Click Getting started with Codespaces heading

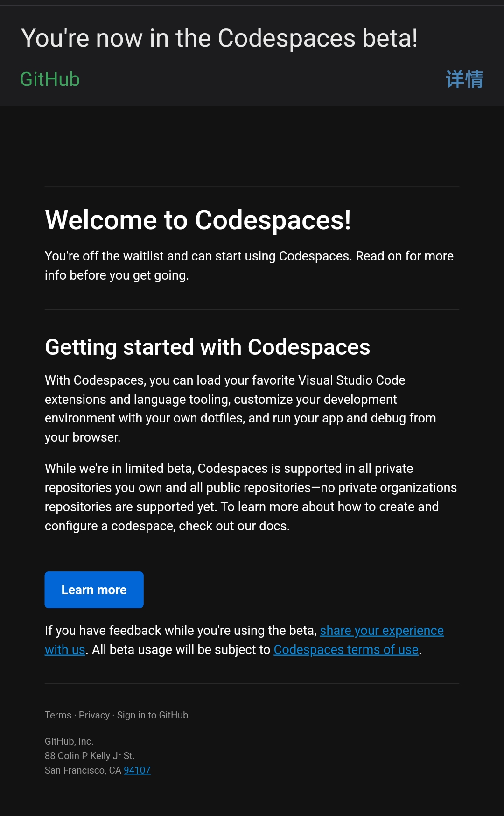[207, 347]
